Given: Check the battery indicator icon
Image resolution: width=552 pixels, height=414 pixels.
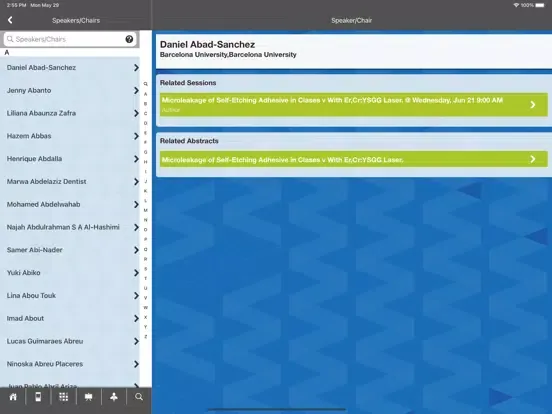Looking at the screenshot, I should (x=540, y=5).
